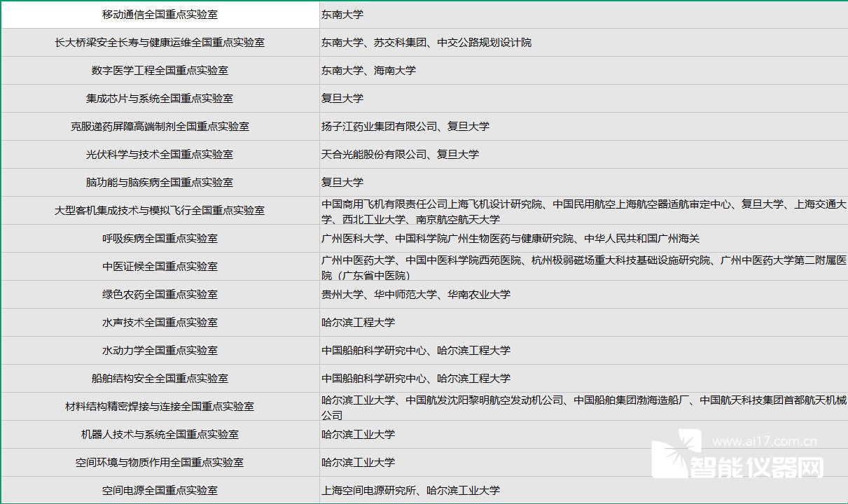
Task: Click the unit cell in the 船舶结构安全 row
Action: coord(583,379)
